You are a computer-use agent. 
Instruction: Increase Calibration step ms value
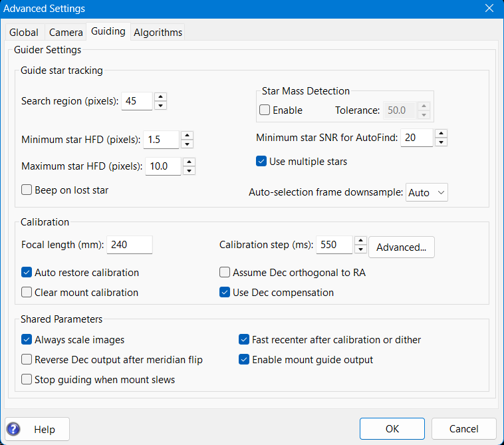[x=360, y=241]
